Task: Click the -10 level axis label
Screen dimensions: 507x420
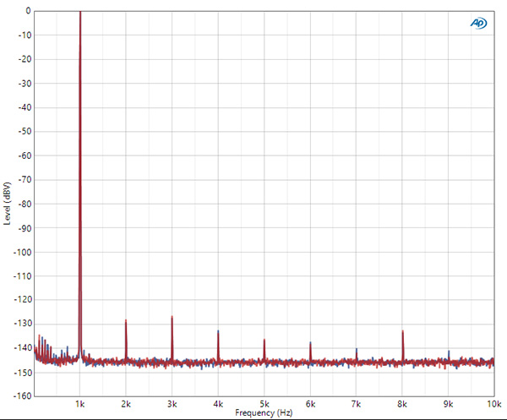Action: 25,35
